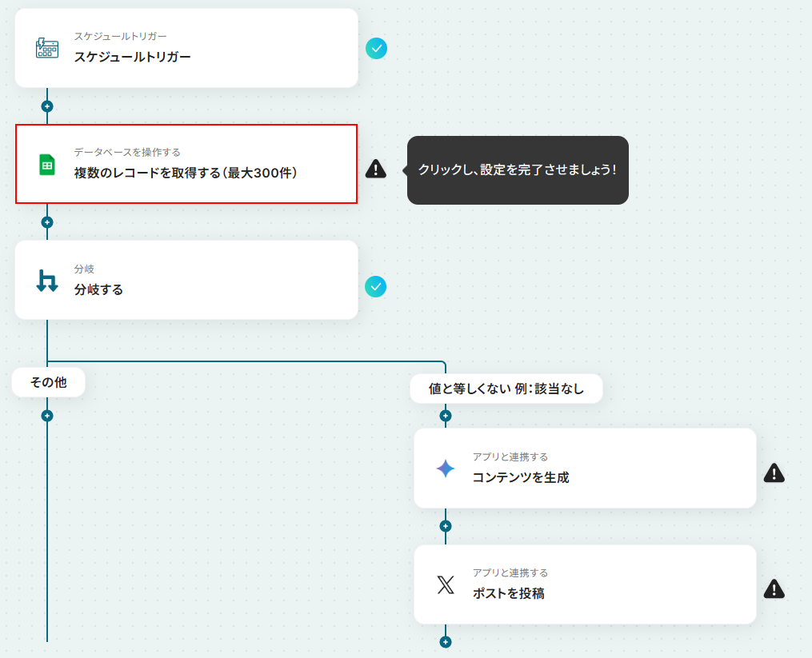The width and height of the screenshot is (812, 658).
Task: Click the check mark beside スケジュールトリガー
Action: click(x=376, y=48)
